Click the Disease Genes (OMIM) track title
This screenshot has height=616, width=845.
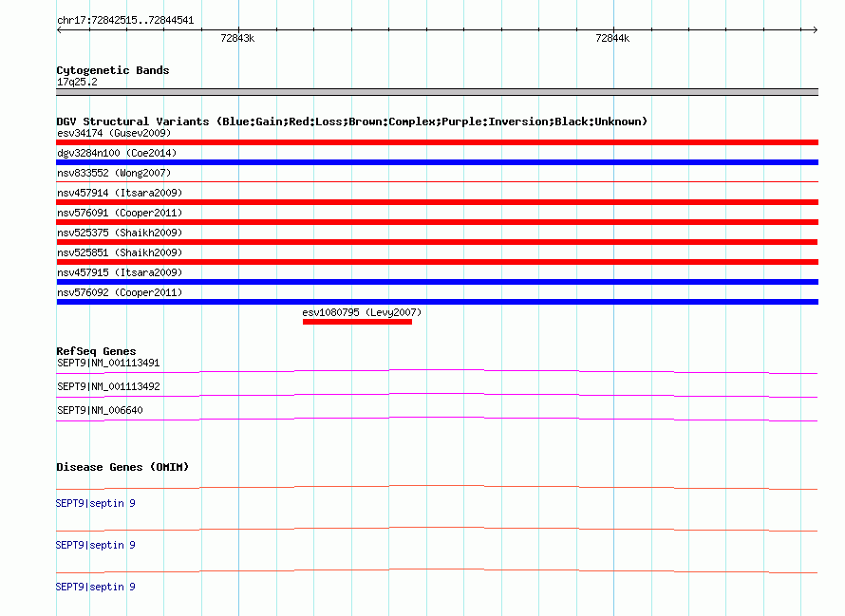point(122,467)
